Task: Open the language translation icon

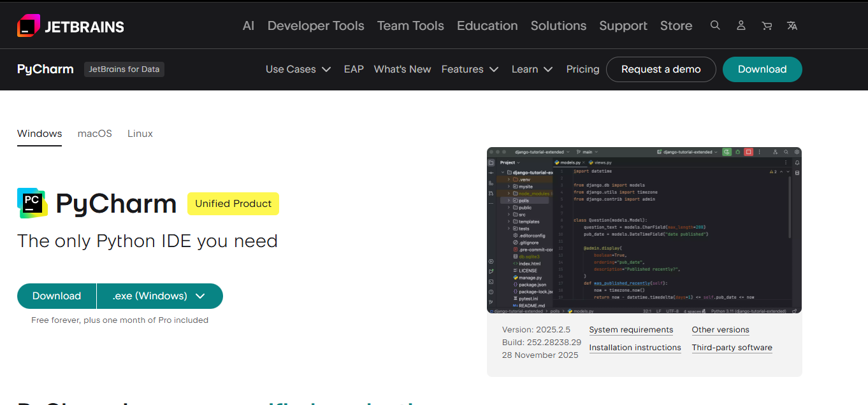Action: 792,25
